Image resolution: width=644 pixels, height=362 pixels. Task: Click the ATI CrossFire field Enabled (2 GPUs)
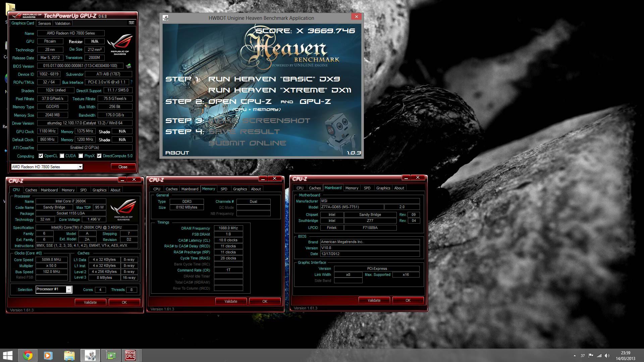85,147
